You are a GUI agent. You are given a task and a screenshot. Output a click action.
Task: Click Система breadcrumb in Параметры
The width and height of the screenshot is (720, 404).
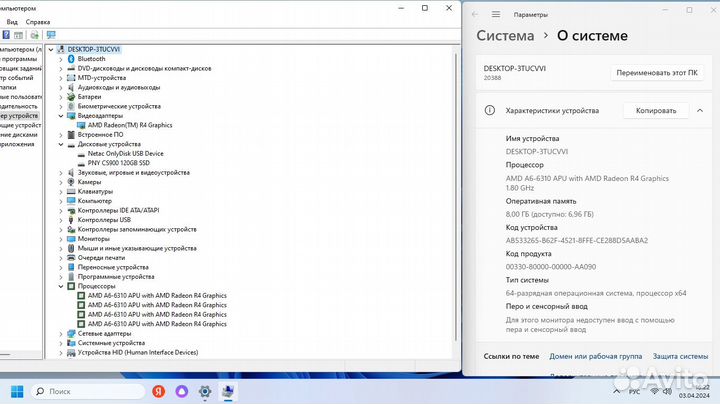[505, 35]
